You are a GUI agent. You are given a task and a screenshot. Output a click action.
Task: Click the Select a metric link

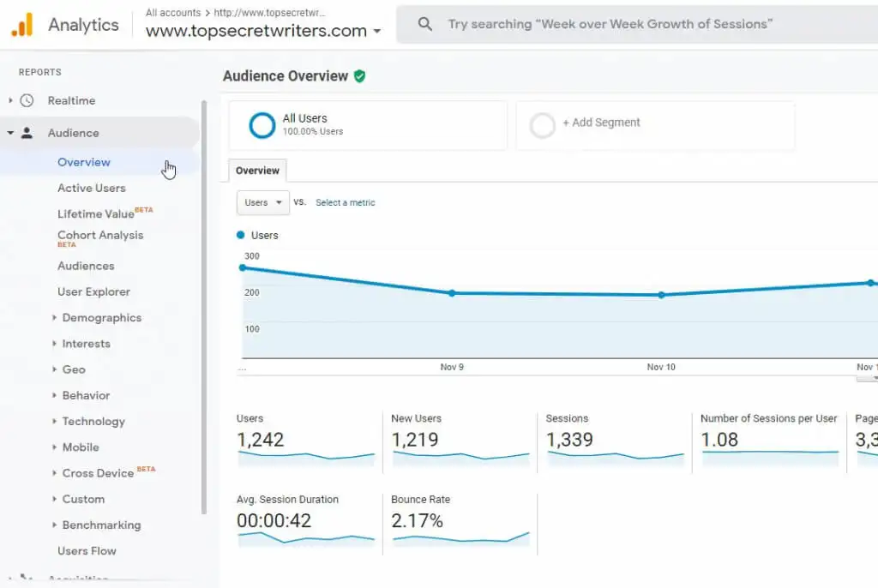[346, 203]
